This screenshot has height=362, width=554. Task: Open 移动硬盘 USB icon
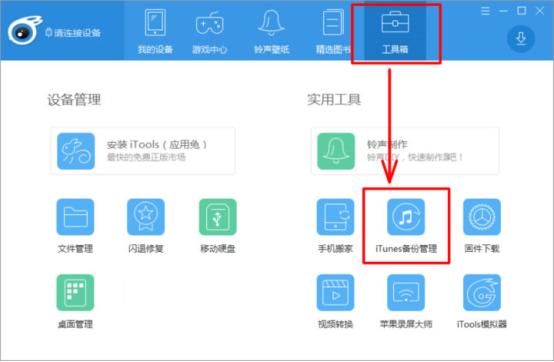218,217
